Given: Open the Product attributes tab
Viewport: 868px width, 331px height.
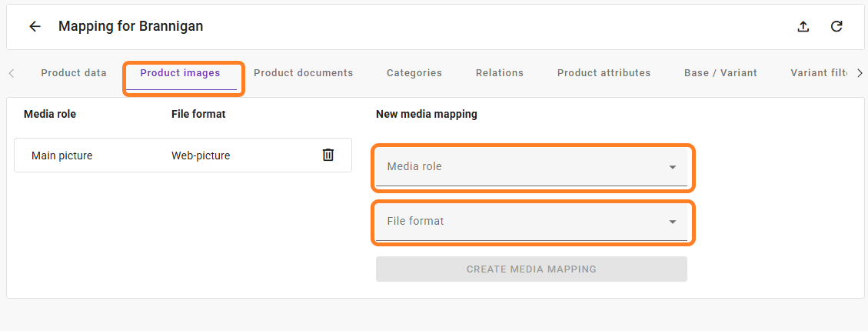Looking at the screenshot, I should click(604, 73).
